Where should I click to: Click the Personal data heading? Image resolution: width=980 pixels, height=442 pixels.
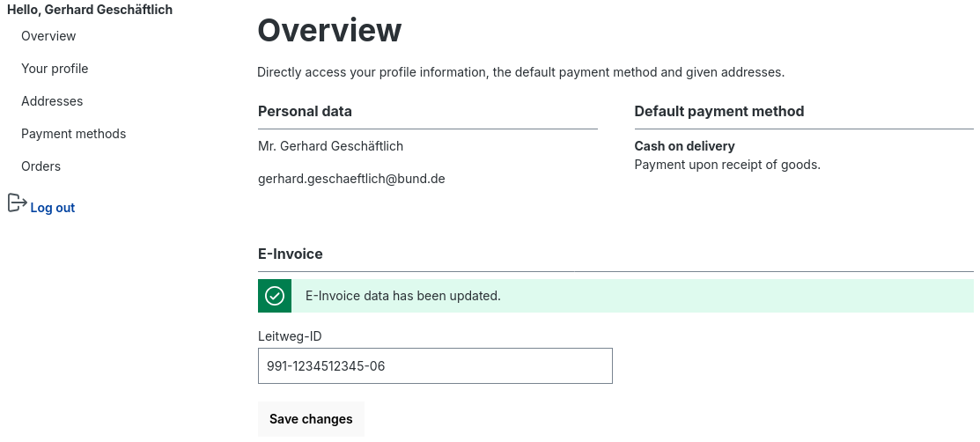(x=305, y=112)
